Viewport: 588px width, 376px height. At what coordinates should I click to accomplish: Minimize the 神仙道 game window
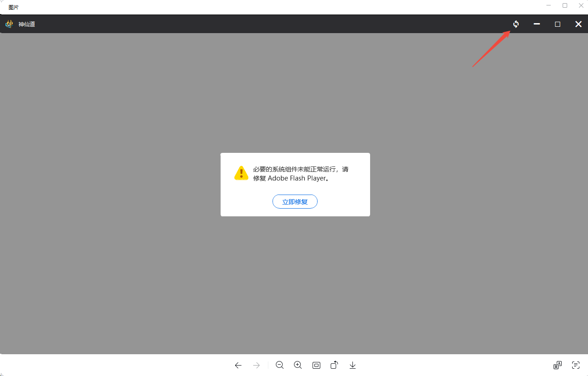click(537, 24)
